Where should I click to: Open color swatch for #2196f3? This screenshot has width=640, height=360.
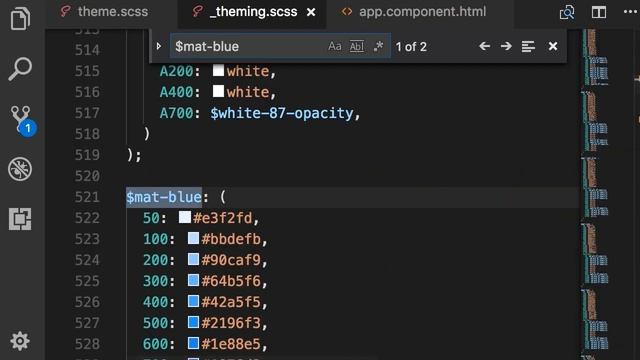tap(193, 322)
